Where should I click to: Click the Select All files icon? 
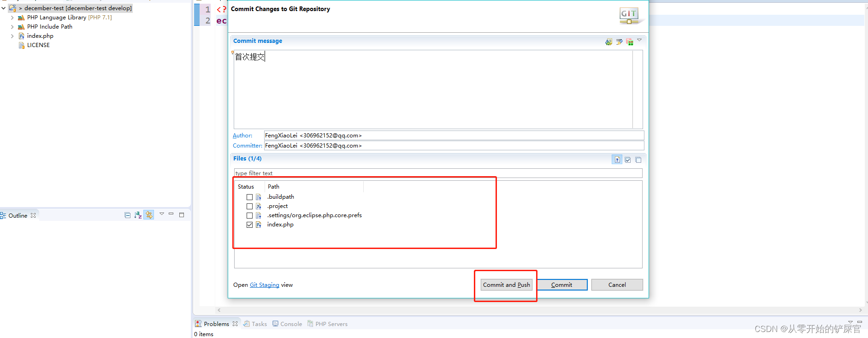[628, 160]
